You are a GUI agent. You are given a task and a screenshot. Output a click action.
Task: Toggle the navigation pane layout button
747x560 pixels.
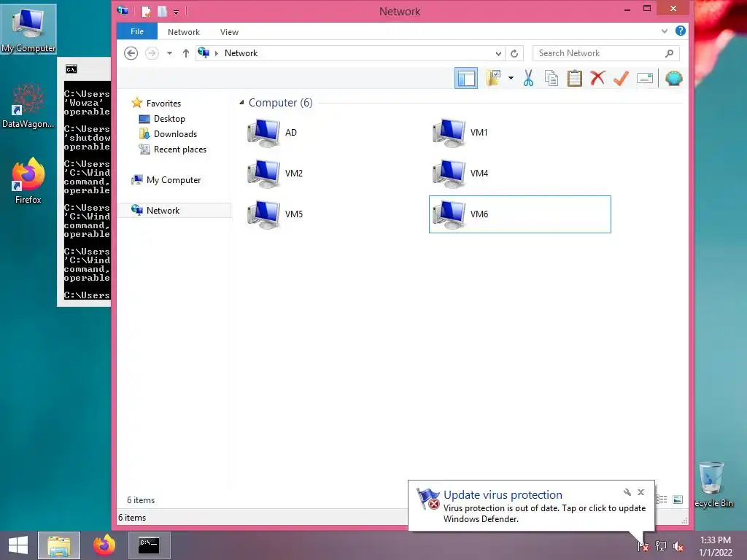click(466, 79)
